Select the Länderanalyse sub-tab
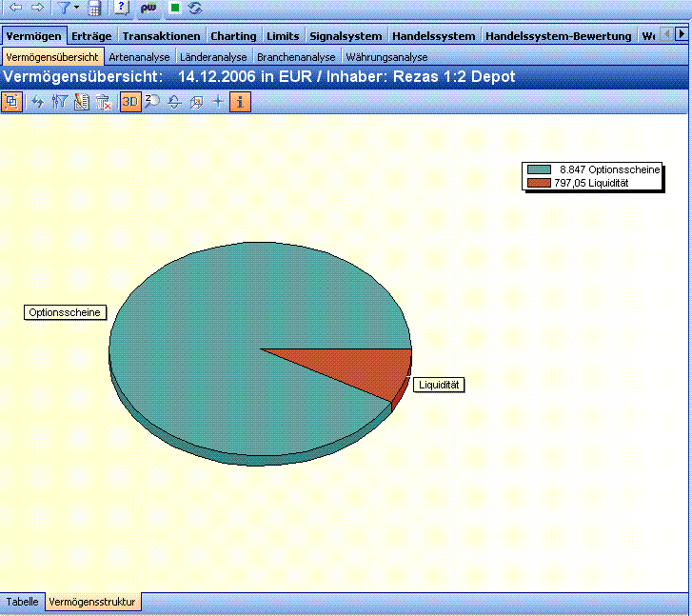This screenshot has height=616, width=692. (x=213, y=57)
